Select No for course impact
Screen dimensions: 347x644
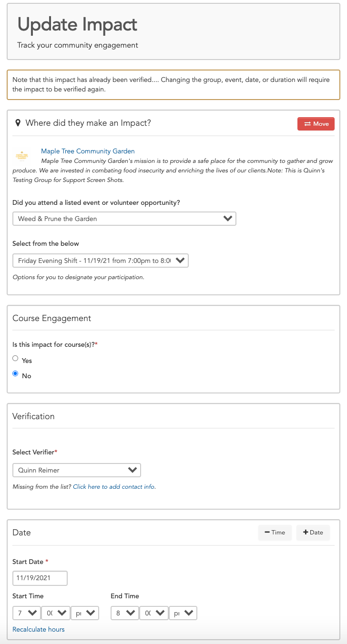(16, 373)
